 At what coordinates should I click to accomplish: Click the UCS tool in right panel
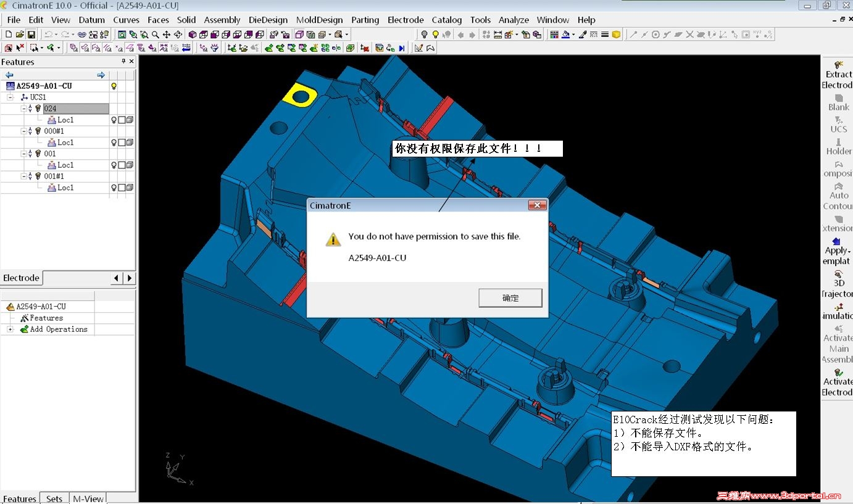(838, 125)
